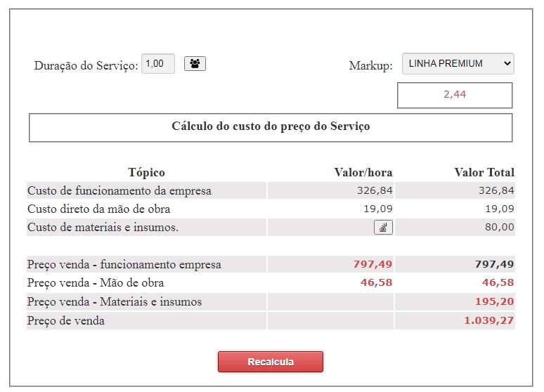Open materials and supplies list icon
Image resolution: width=544 pixels, height=392 pixels.
point(383,228)
